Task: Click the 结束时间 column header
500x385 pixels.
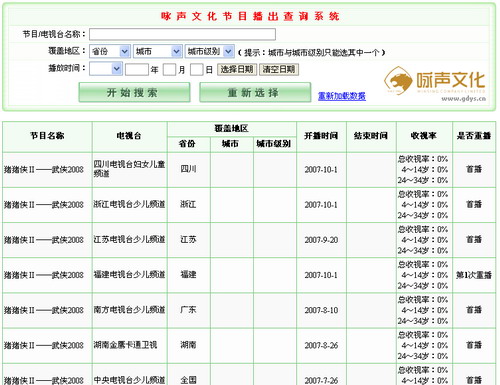Action: point(371,136)
